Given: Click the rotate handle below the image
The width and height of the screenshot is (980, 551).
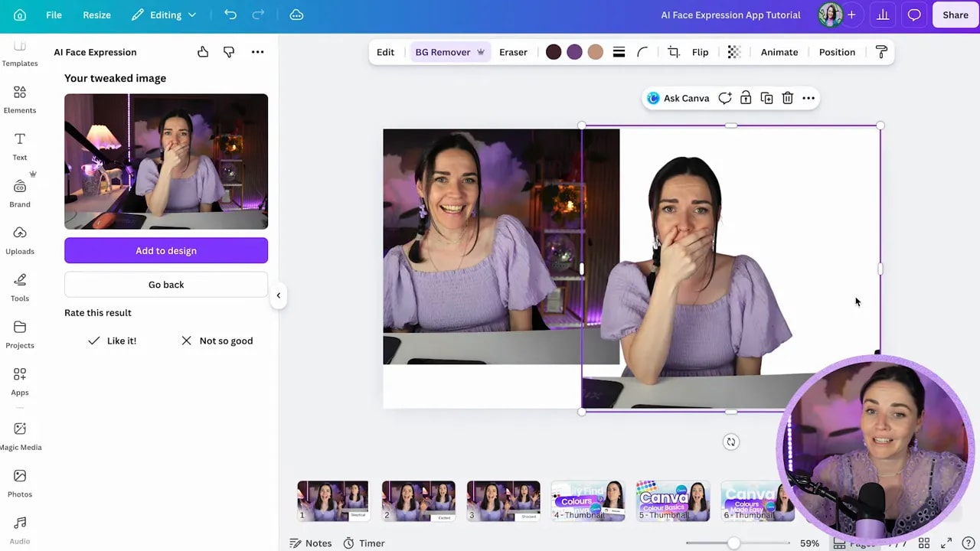Looking at the screenshot, I should (x=731, y=442).
